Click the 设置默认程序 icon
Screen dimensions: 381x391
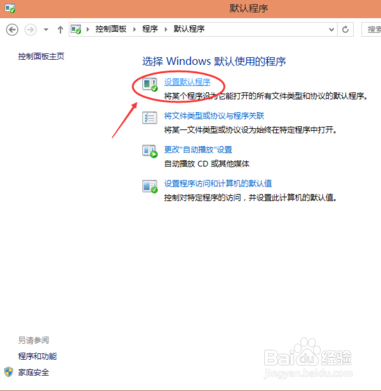click(x=150, y=84)
